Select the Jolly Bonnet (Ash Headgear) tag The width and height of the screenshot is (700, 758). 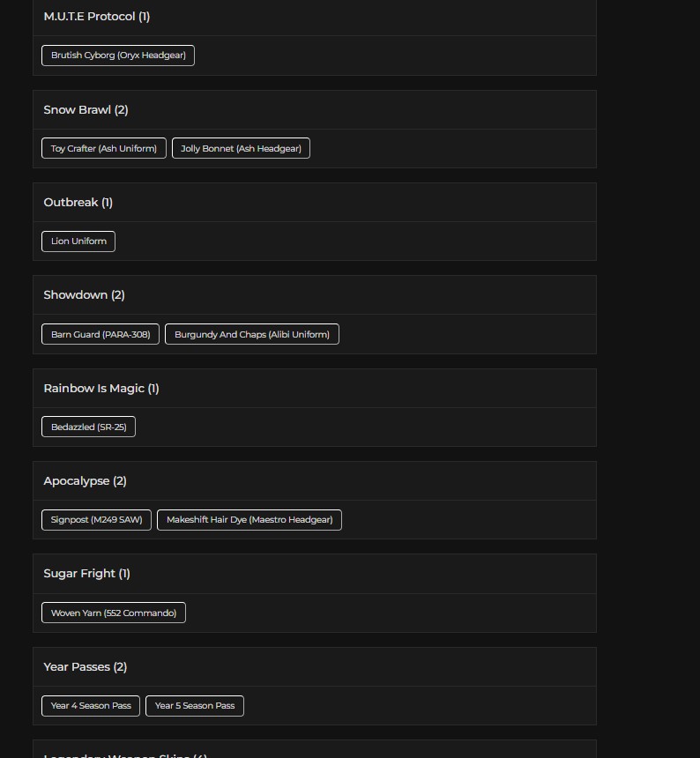click(241, 148)
